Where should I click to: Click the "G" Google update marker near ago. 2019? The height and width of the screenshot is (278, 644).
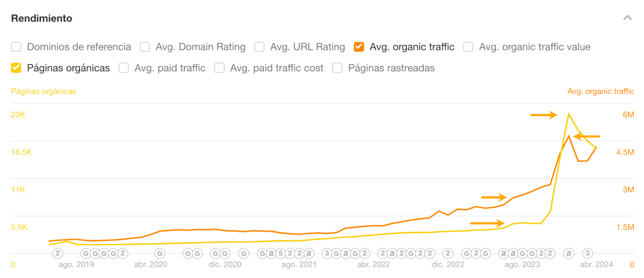[86, 253]
